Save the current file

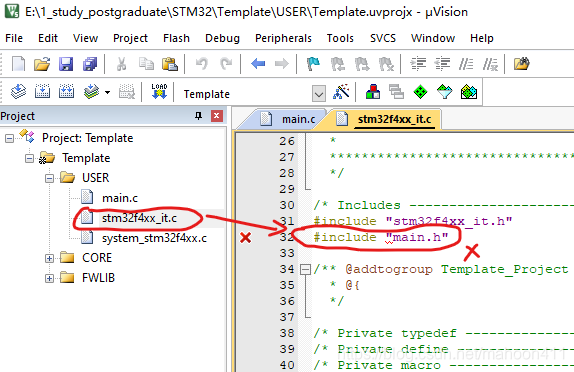[x=66, y=64]
